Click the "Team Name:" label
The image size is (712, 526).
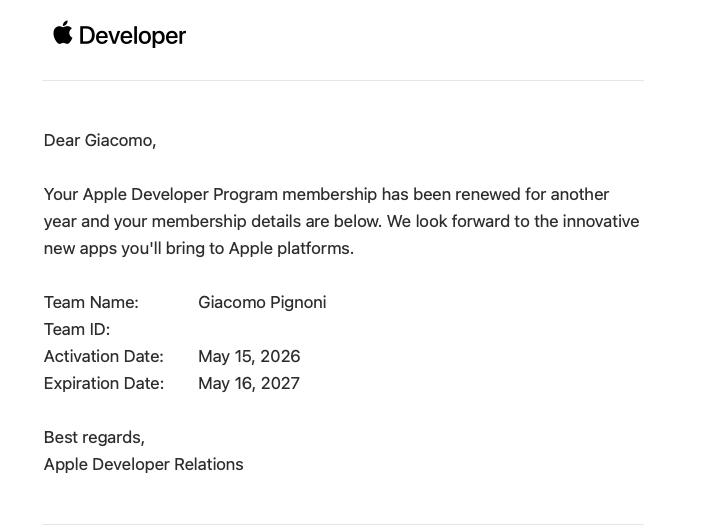(91, 303)
